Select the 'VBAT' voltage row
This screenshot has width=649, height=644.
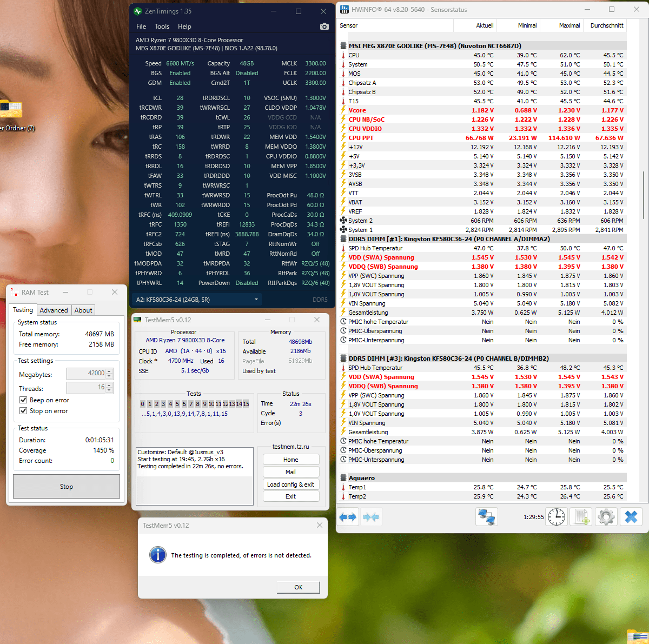[x=482, y=202]
